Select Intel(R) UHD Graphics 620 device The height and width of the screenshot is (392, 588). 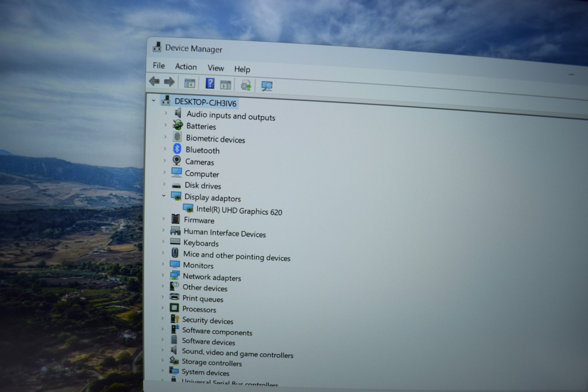click(239, 211)
